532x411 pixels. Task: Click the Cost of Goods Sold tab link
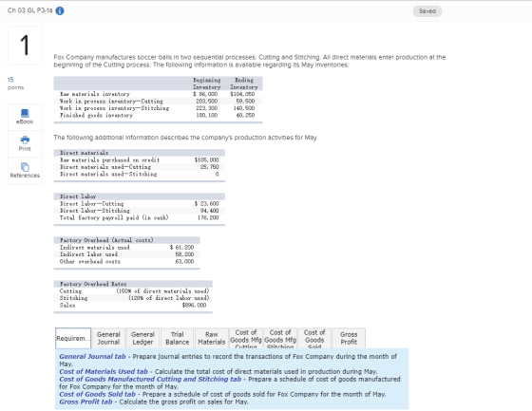click(97, 394)
